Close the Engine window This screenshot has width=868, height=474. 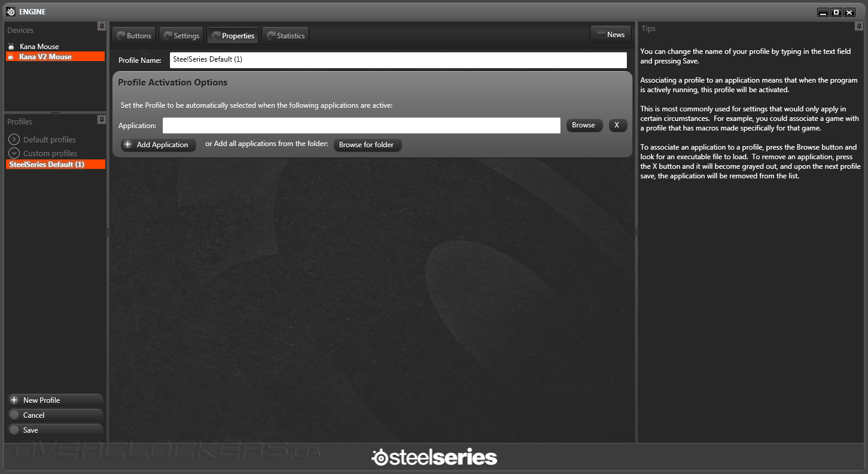click(849, 12)
